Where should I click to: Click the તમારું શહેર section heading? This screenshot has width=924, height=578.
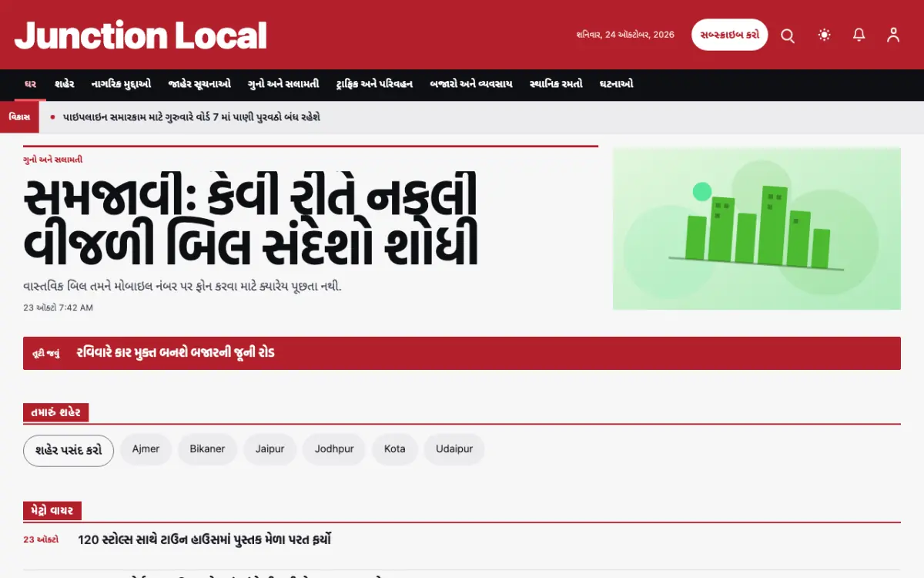coord(56,412)
